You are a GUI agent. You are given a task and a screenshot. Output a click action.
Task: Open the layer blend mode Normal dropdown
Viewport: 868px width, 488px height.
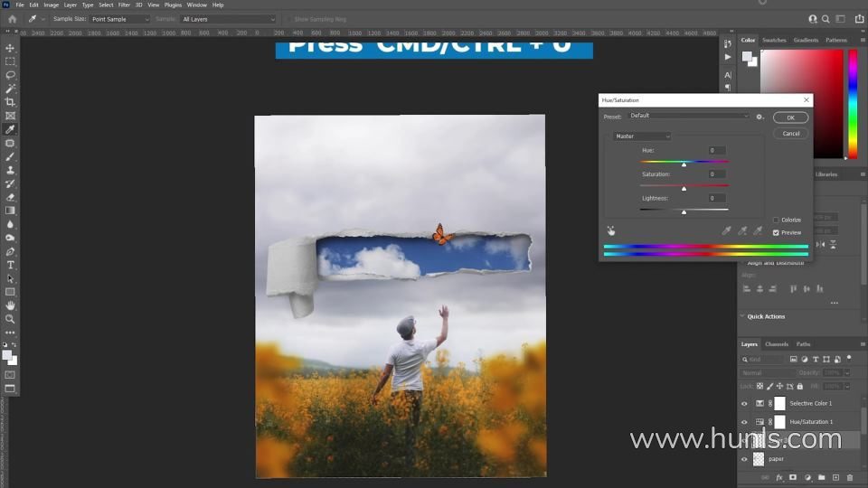(768, 373)
